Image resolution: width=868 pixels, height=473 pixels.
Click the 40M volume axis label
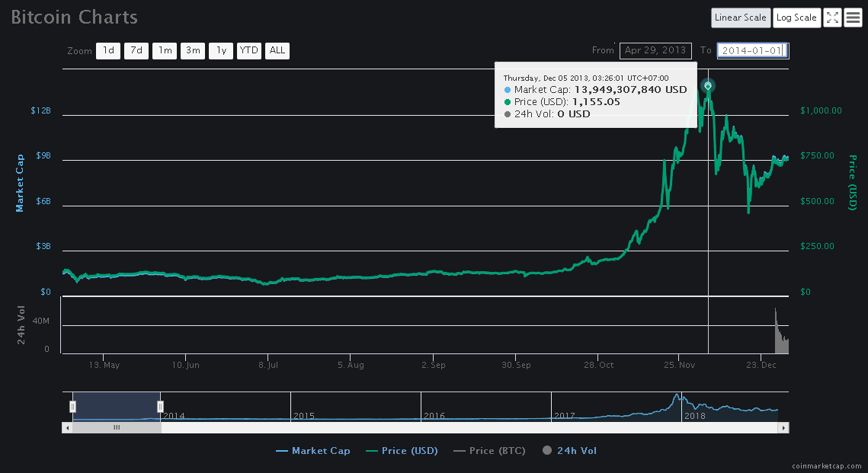pyautogui.click(x=41, y=321)
